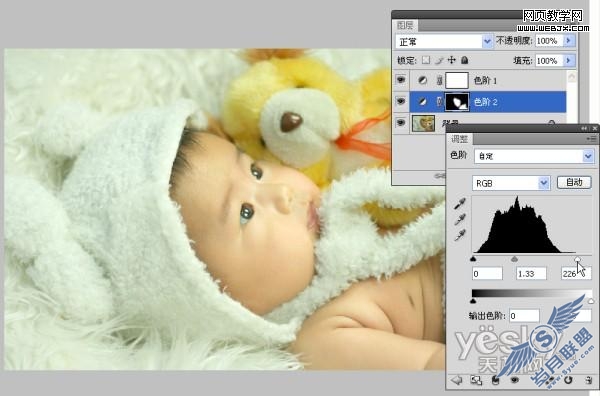Click the gray midtone input slider
This screenshot has height=396, width=600.
[515, 259]
